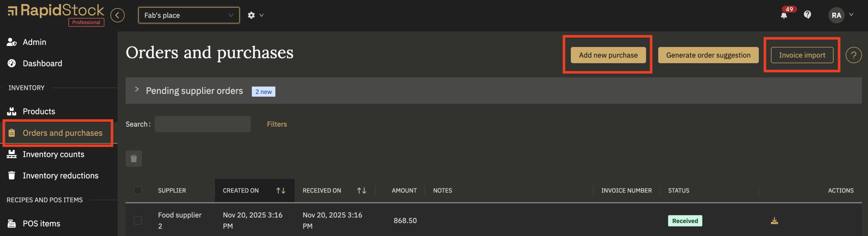
Task: Collapse sidebar with the back arrow icon
Action: [117, 15]
